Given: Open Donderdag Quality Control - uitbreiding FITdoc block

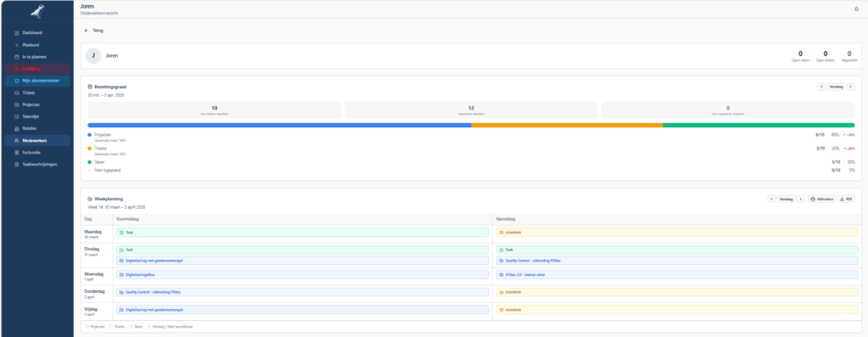Looking at the screenshot, I should coord(303,292).
